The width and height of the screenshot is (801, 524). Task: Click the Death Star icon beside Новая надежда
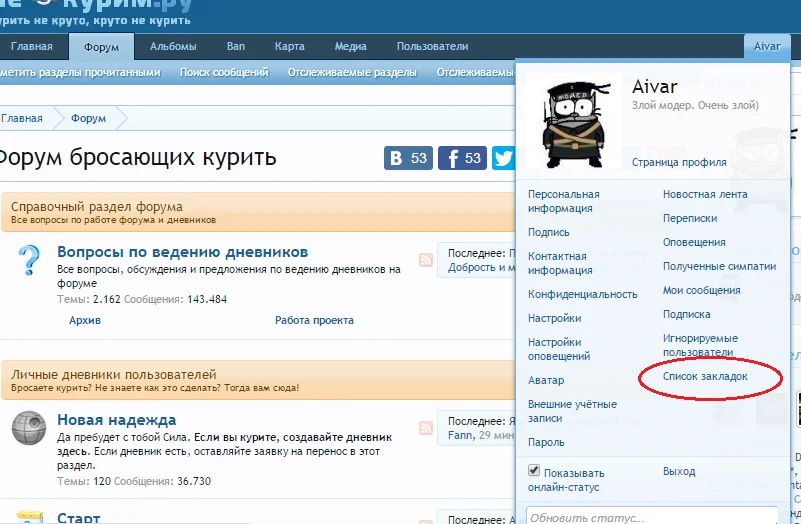pos(29,428)
